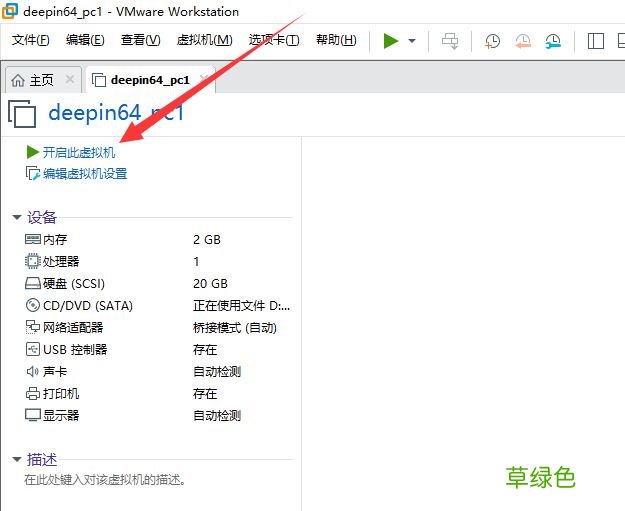Select the deepin64_pc1 tab

point(150,80)
